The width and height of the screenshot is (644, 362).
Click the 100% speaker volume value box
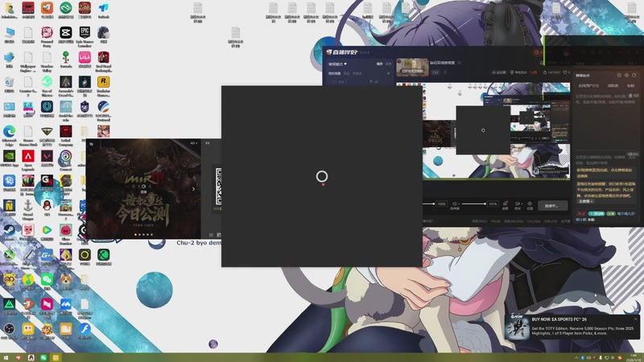click(441, 204)
